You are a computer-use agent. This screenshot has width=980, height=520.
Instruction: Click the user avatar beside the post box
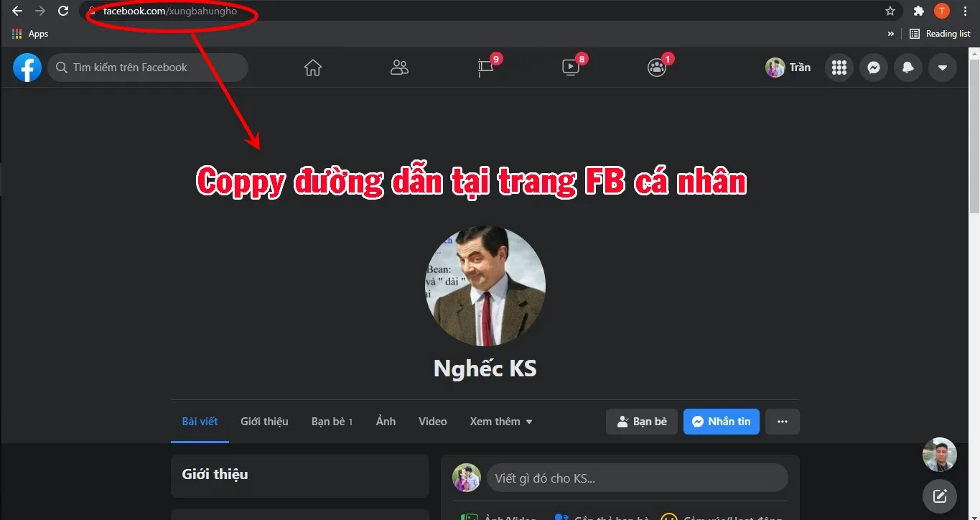pos(467,478)
